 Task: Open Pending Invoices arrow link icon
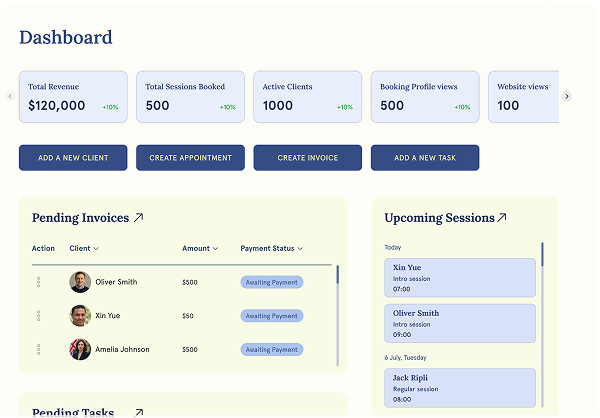point(139,217)
